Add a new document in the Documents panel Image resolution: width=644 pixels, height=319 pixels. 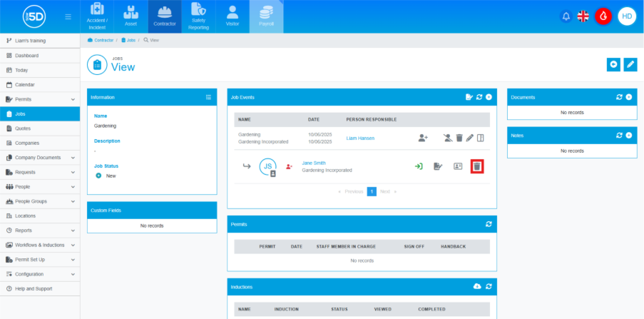coord(629,97)
